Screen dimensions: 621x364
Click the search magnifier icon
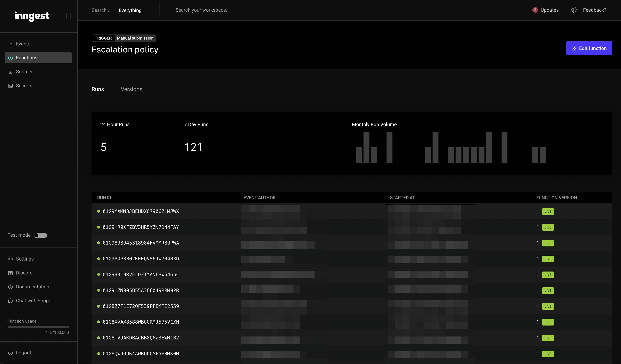(x=167, y=10)
